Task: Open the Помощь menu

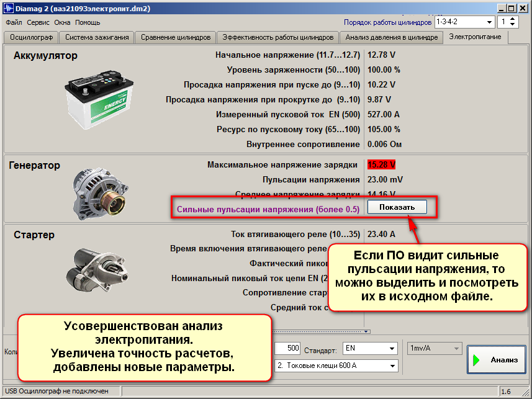Action: click(x=88, y=23)
